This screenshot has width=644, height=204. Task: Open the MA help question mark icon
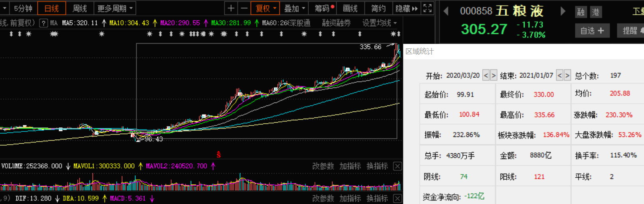44,23
